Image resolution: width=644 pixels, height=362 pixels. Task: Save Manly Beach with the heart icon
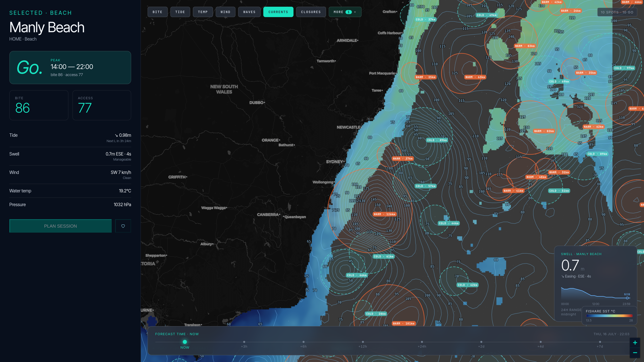pos(123,226)
